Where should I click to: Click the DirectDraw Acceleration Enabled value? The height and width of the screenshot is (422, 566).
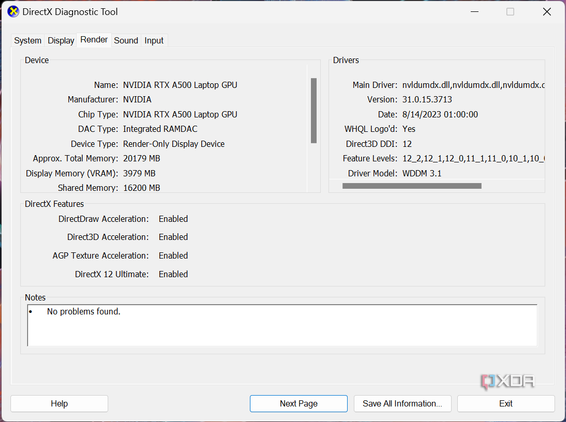click(173, 219)
